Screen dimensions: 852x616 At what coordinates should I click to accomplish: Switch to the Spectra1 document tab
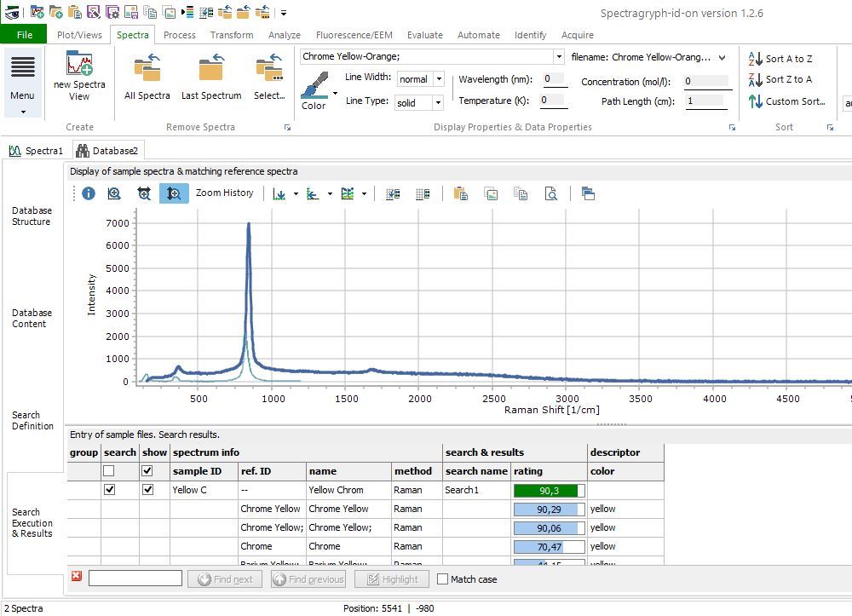[x=36, y=151]
